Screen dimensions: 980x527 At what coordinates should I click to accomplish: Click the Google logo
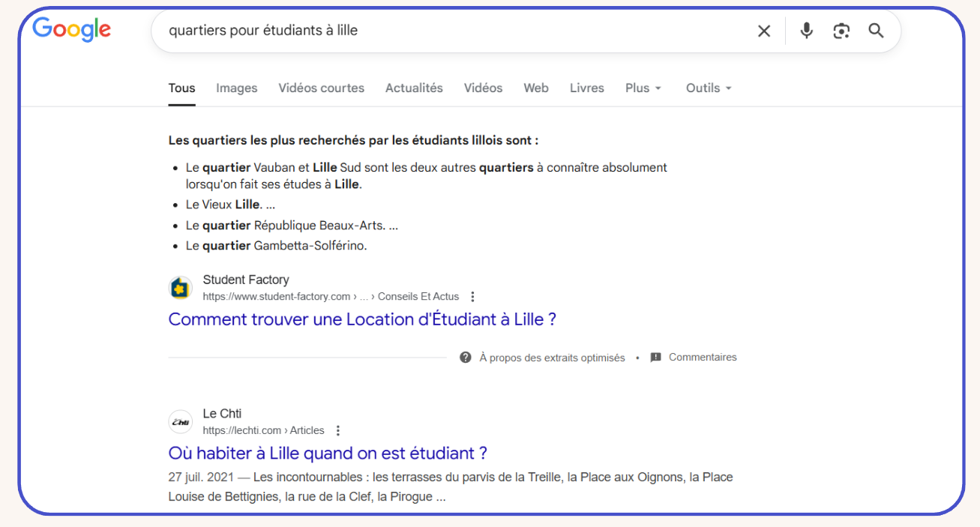pyautogui.click(x=71, y=30)
